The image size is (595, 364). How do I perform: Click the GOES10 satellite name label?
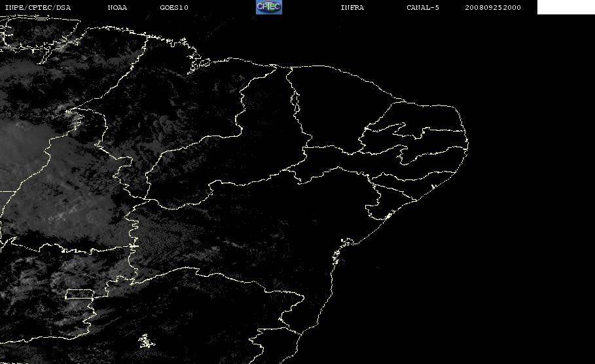(x=174, y=7)
